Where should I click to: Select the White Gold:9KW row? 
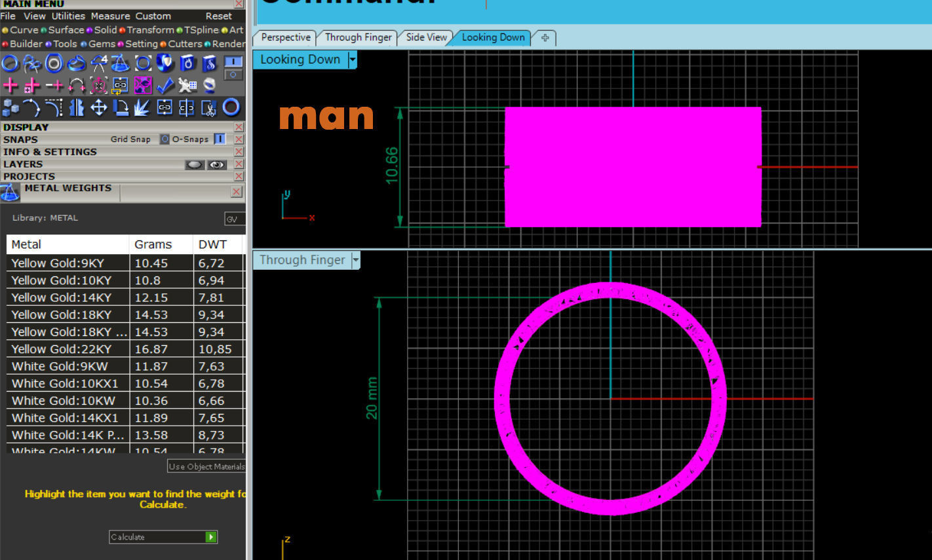coord(125,366)
